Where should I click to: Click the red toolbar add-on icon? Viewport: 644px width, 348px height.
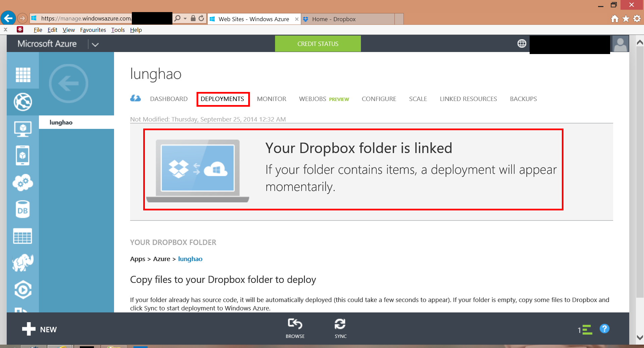click(x=20, y=30)
